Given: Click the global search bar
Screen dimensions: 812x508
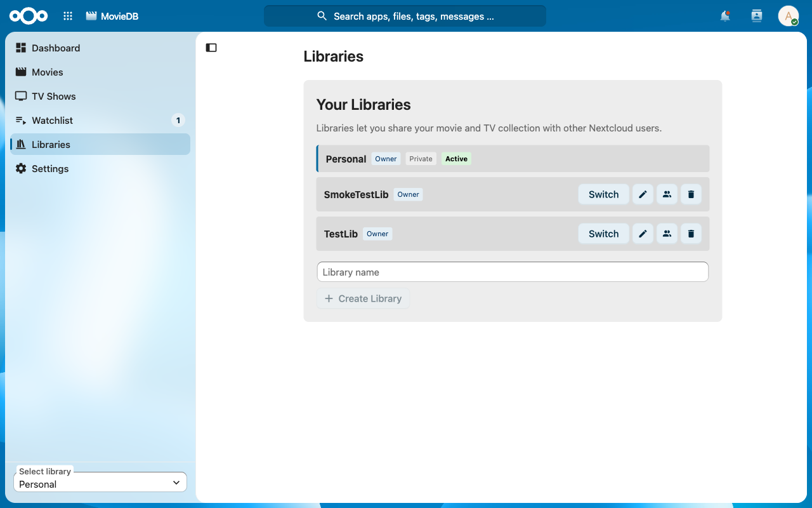Looking at the screenshot, I should [405, 16].
